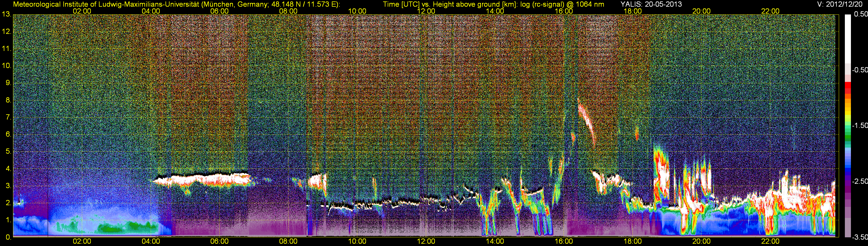Click the 10. height axis label
Viewport: 868px width, 246px height.
(x=6, y=66)
